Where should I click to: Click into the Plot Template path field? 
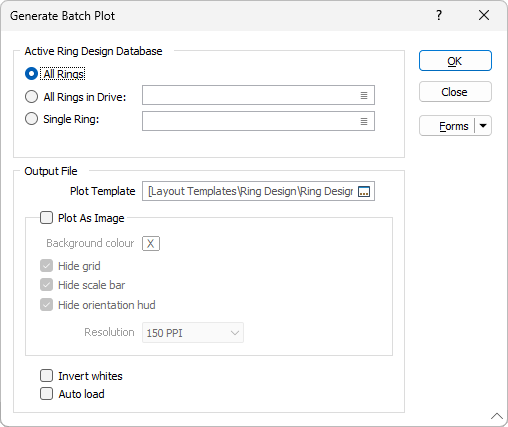pos(250,191)
